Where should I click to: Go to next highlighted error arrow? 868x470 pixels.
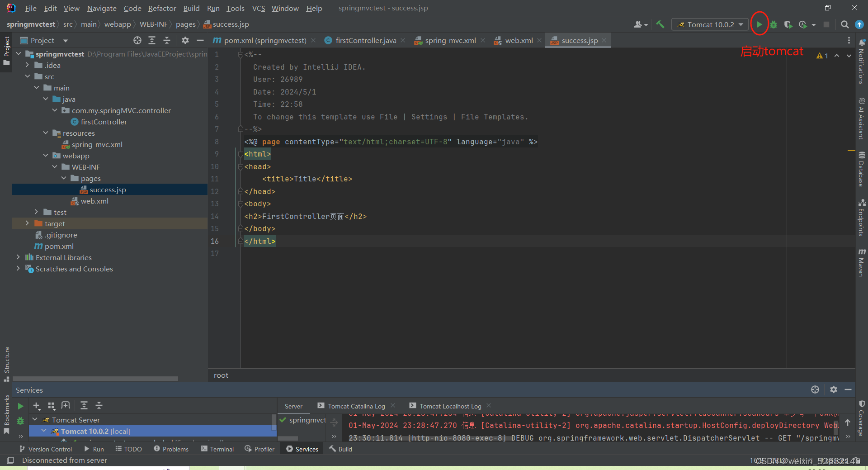click(x=849, y=56)
